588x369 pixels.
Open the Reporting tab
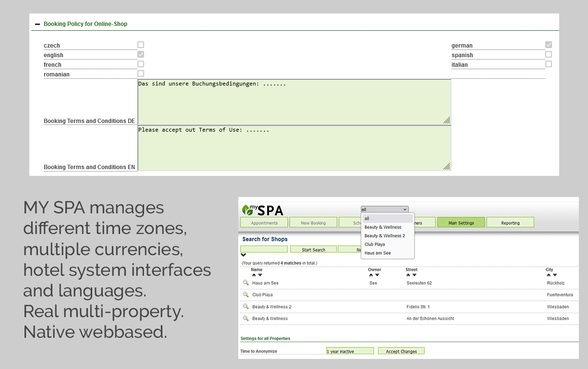(510, 222)
